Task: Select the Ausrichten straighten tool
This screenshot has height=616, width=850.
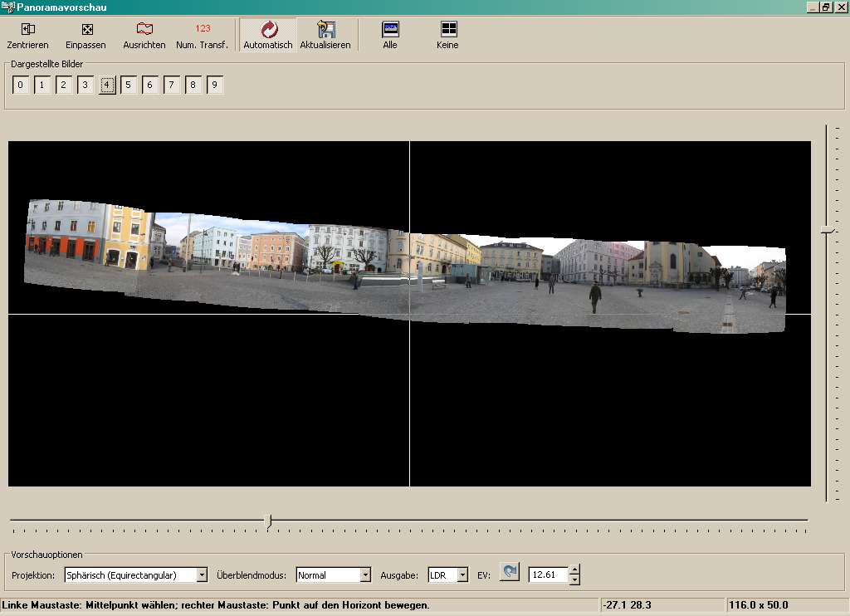Action: 144,30
